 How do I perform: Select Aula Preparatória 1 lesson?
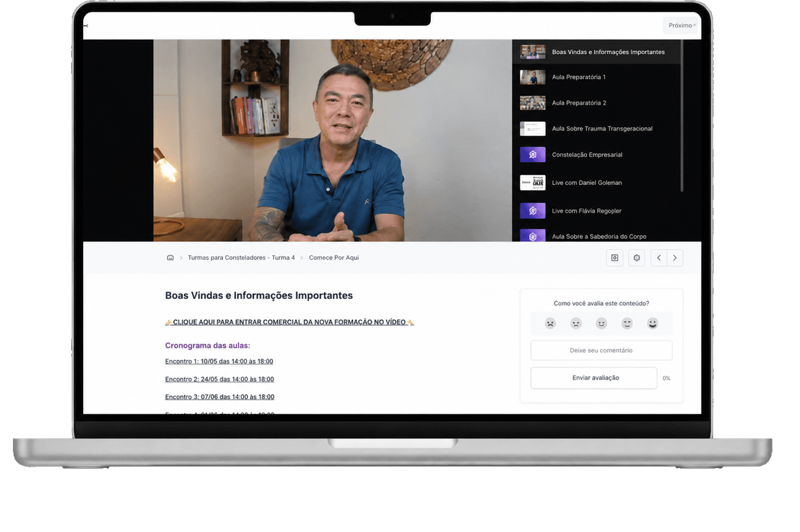tap(596, 77)
